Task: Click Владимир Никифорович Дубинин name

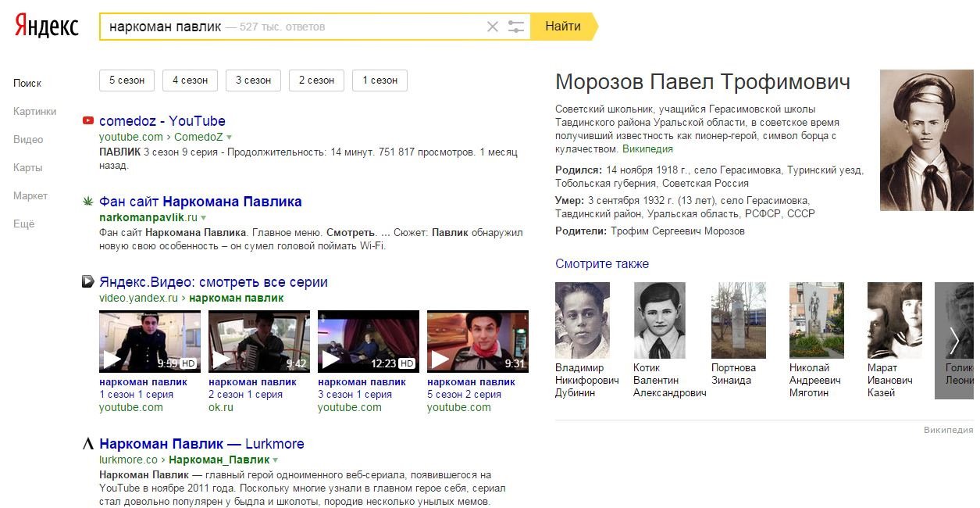Action: (x=587, y=380)
